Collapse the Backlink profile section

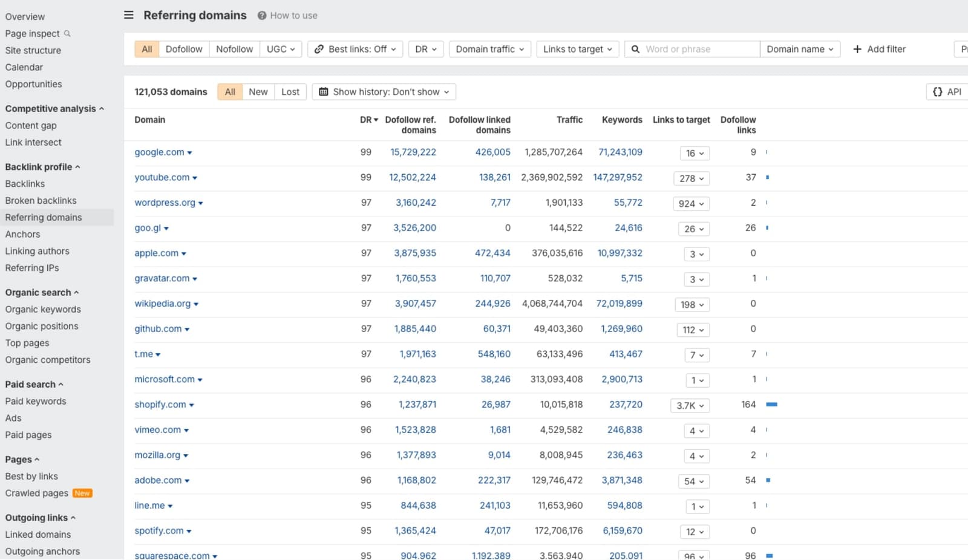[x=42, y=167]
